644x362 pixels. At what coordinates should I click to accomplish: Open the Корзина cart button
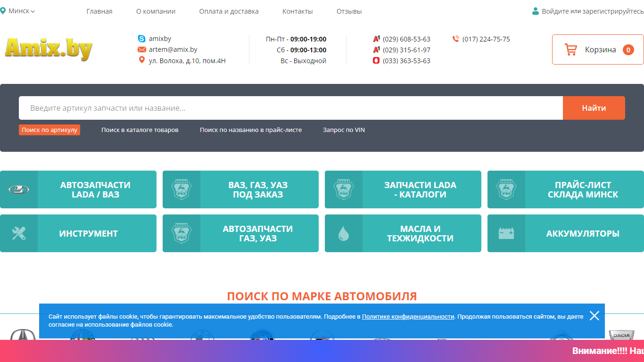click(598, 49)
